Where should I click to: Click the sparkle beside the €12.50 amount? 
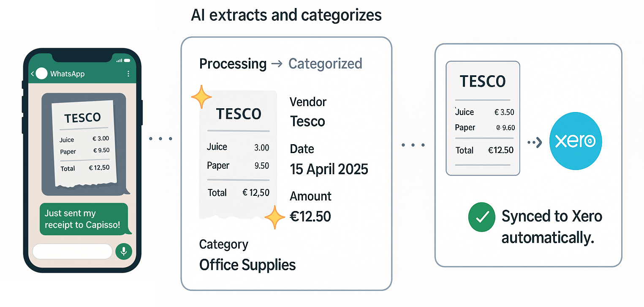click(x=275, y=217)
